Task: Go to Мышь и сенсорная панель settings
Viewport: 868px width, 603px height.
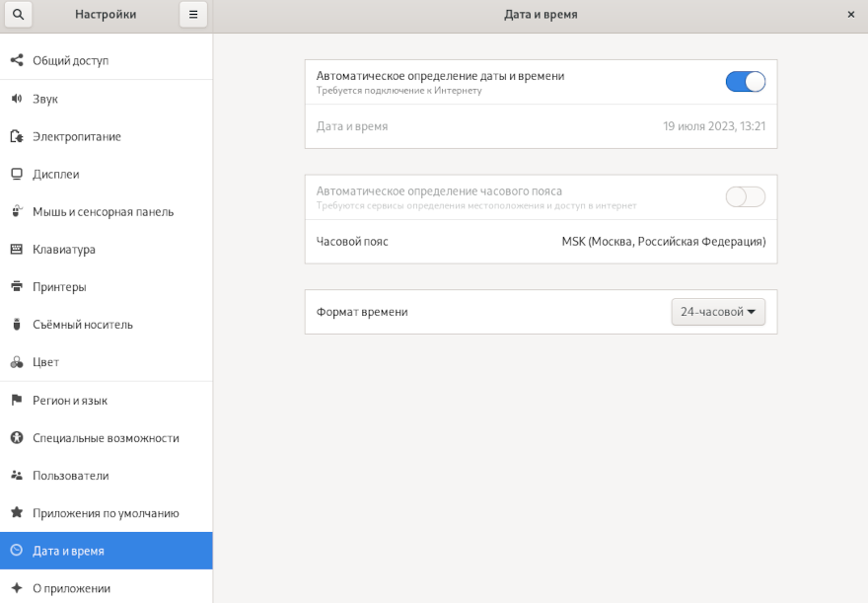Action: [103, 211]
